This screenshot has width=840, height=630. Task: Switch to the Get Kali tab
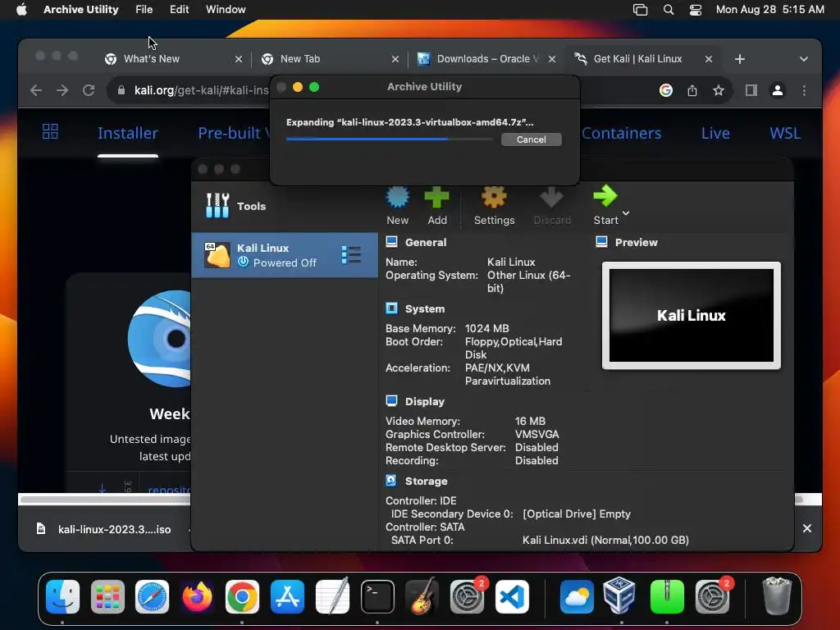[637, 59]
